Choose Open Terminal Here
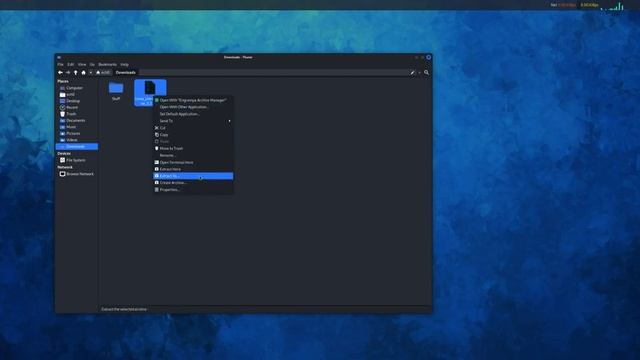This screenshot has height=360, width=640. point(193,162)
